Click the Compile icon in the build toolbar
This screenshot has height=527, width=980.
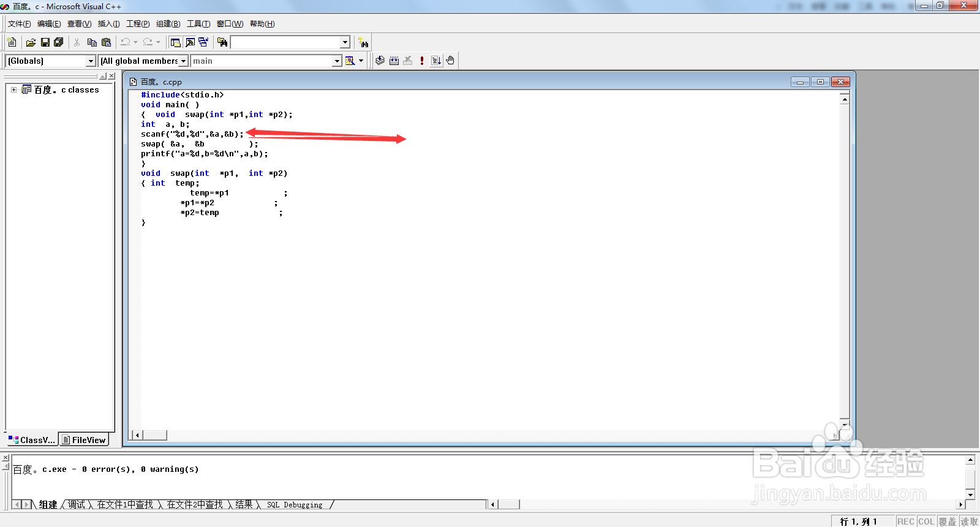tap(380, 61)
